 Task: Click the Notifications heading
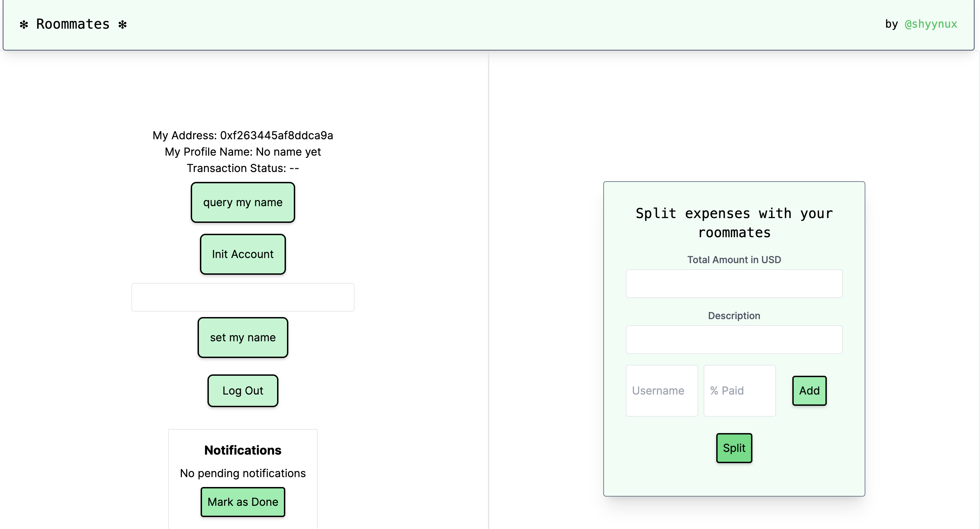243,450
